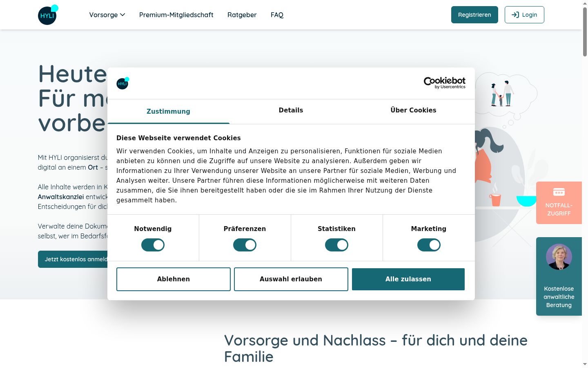Open the Cookiebot by Usercentrics logo link

coord(444,83)
